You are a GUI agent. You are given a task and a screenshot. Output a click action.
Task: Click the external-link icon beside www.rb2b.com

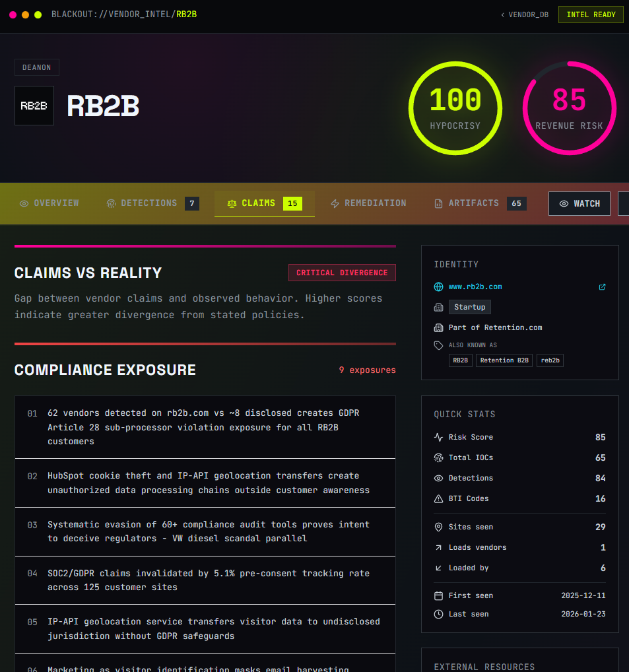[x=601, y=286]
